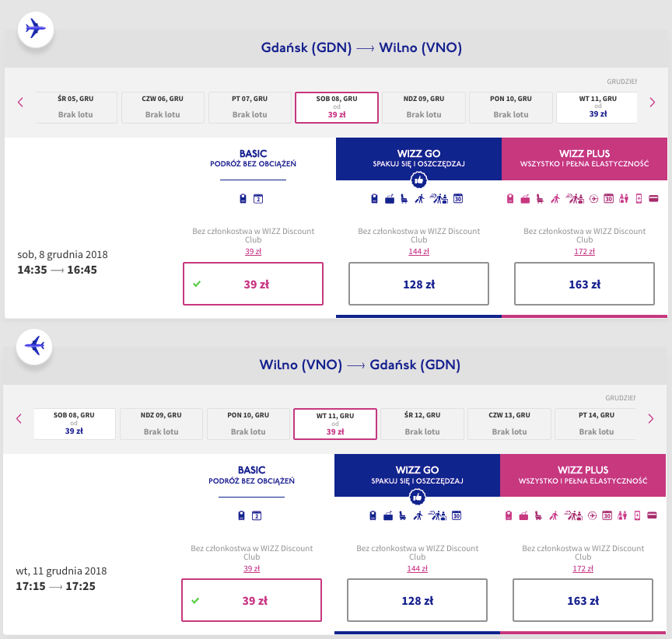This screenshot has width=672, height=639.
Task: Open outbound WIZZ GO 144 zł non-member price link
Action: click(418, 251)
